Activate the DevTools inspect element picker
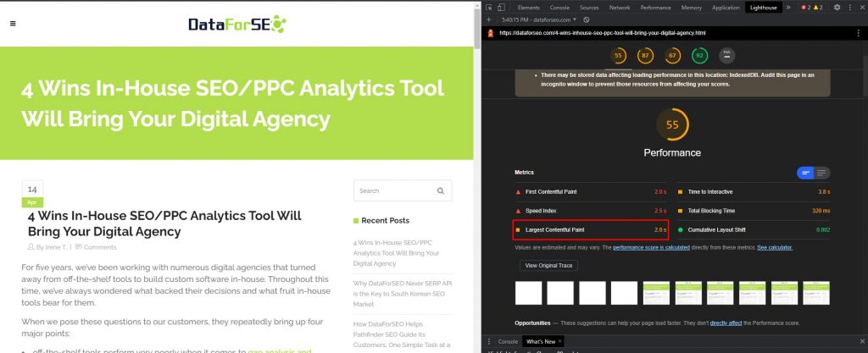868x353 pixels. (x=489, y=7)
